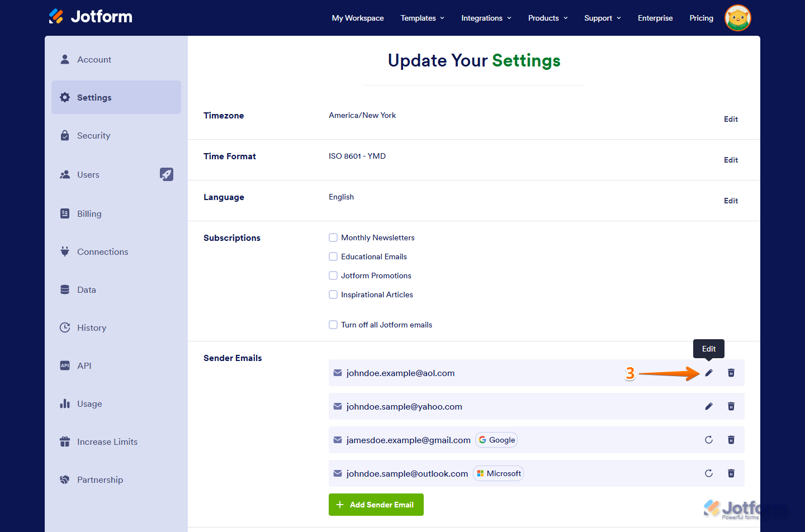The height and width of the screenshot is (532, 805).
Task: Check Monthly Newsletters subscription
Action: click(333, 237)
